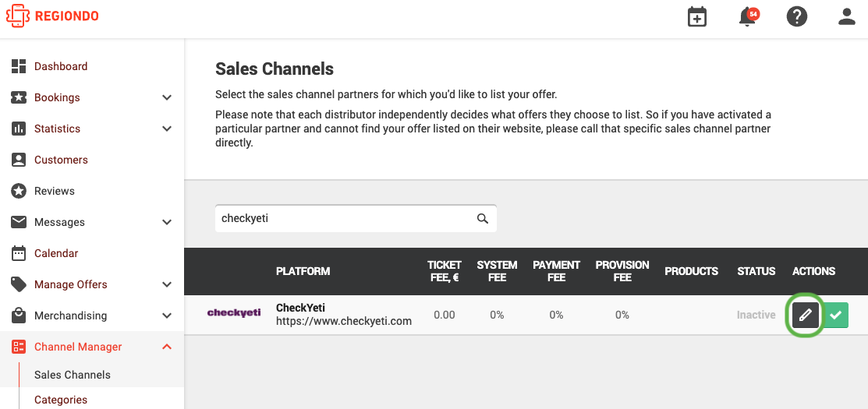Expand the Bookings menu chevron
The image size is (868, 409).
click(x=167, y=98)
